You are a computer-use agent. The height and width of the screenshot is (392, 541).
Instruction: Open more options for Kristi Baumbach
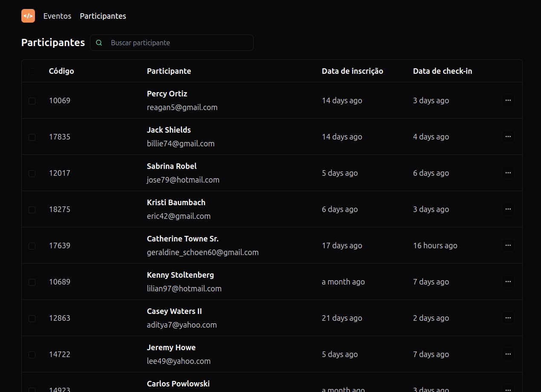pos(508,209)
